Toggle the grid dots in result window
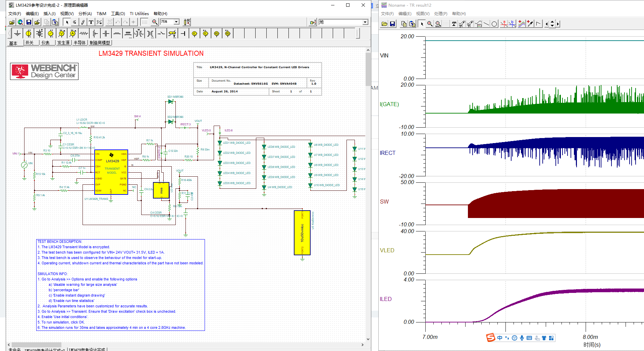Image resolution: width=644 pixels, height=351 pixels. 446,24
